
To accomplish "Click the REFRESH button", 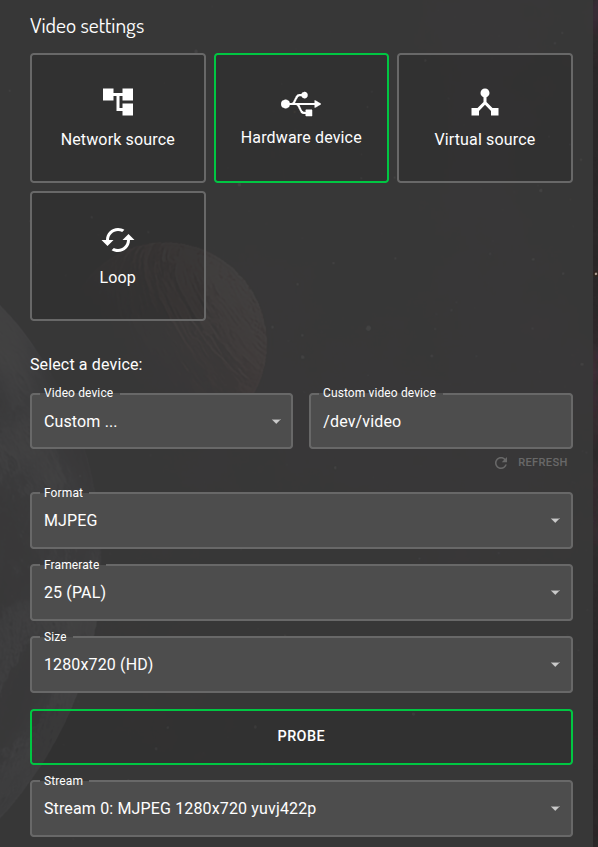I will click(540, 462).
